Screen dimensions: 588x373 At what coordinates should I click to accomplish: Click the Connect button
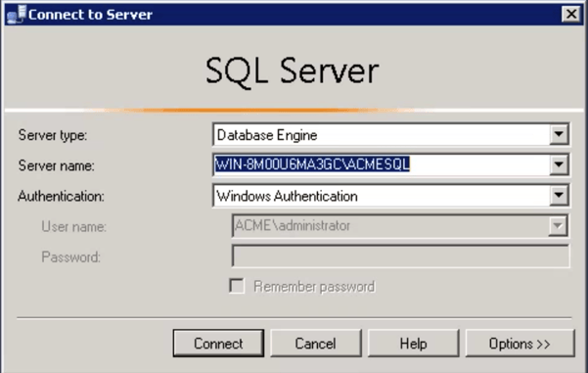[218, 343]
